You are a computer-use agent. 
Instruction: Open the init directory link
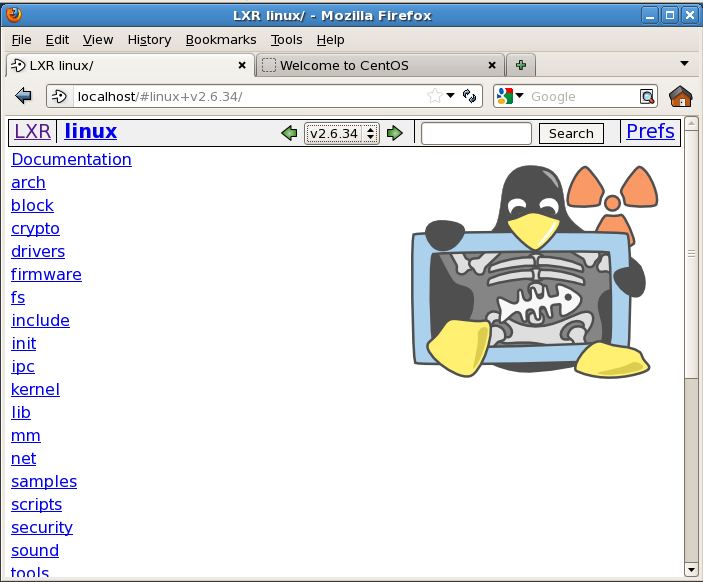point(24,343)
